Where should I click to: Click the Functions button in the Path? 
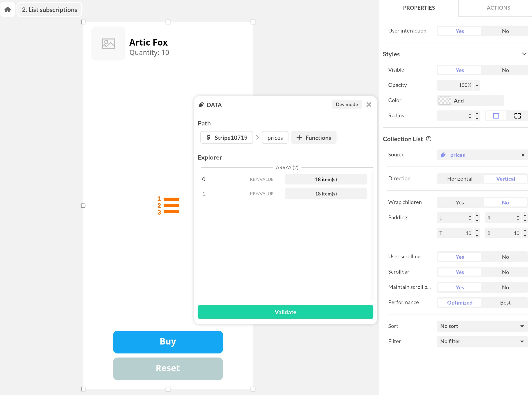point(314,138)
